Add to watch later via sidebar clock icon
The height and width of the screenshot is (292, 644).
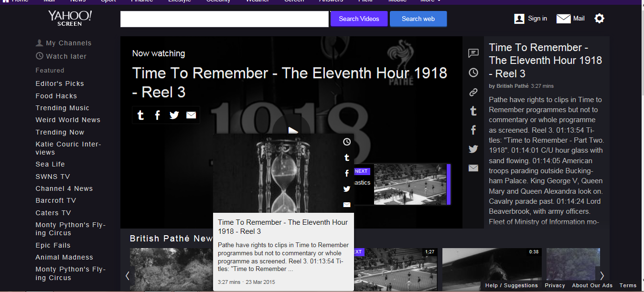473,73
